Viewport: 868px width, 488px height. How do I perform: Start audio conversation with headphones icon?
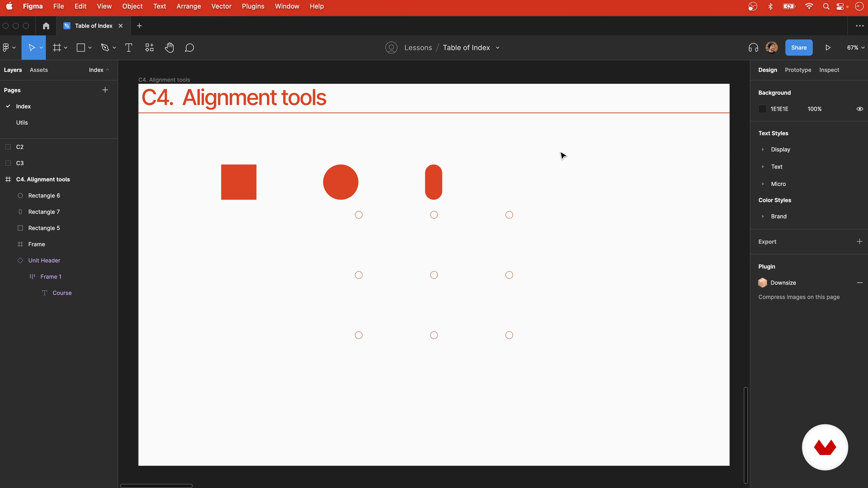[x=753, y=47]
